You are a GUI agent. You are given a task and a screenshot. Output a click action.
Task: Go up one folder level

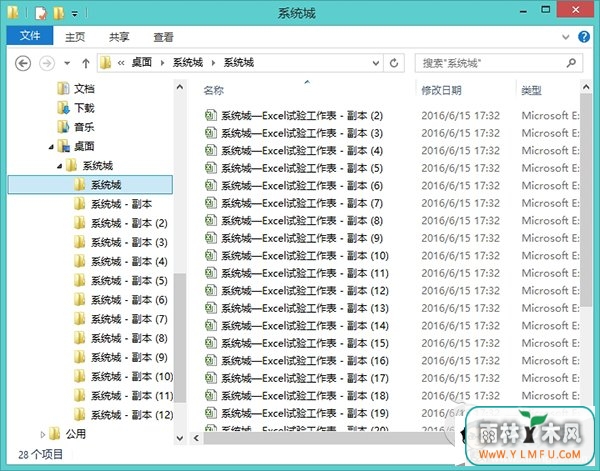86,63
